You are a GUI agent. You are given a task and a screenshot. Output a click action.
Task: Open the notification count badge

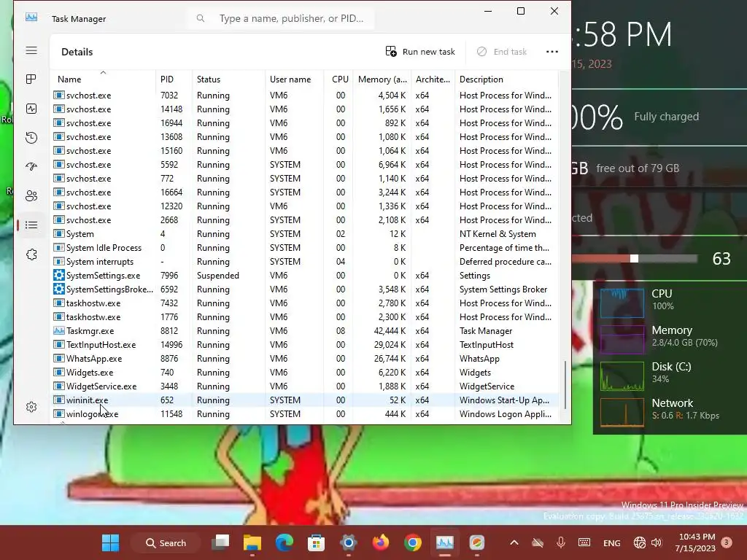(727, 542)
